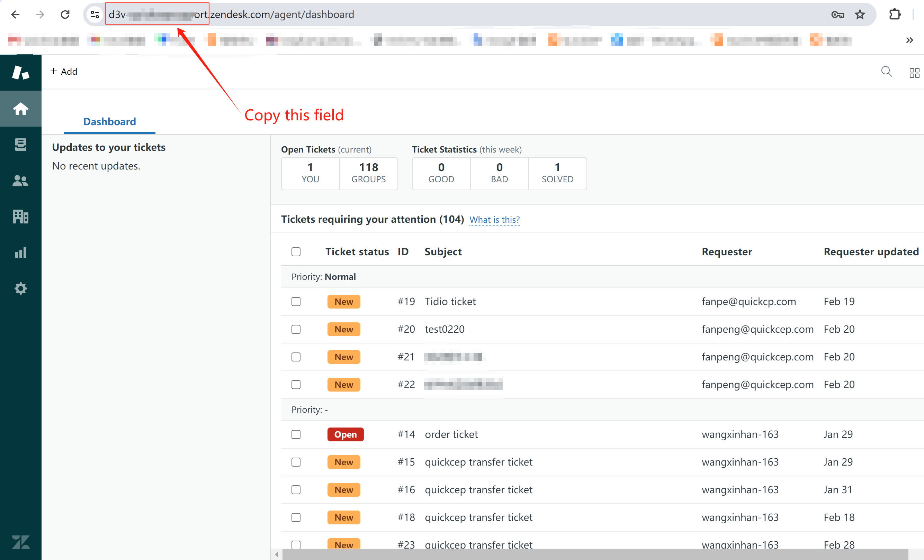This screenshot has width=924, height=560.
Task: Open #16 quickcep transfer ticket
Action: pyautogui.click(x=478, y=490)
